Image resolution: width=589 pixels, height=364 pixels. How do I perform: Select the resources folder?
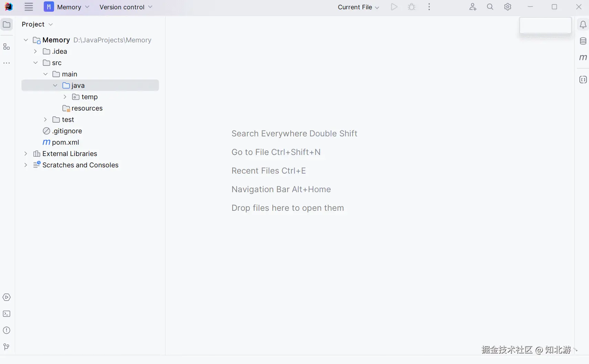(90, 108)
